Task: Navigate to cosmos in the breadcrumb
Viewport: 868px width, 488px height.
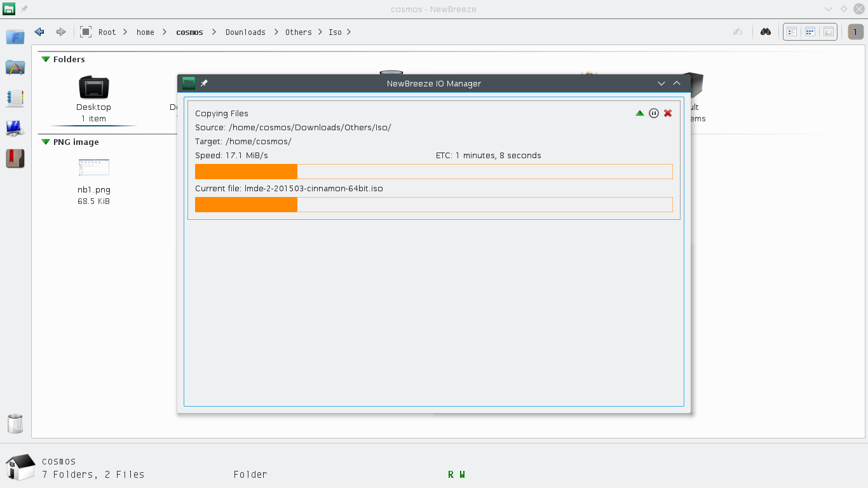Action: click(x=189, y=32)
